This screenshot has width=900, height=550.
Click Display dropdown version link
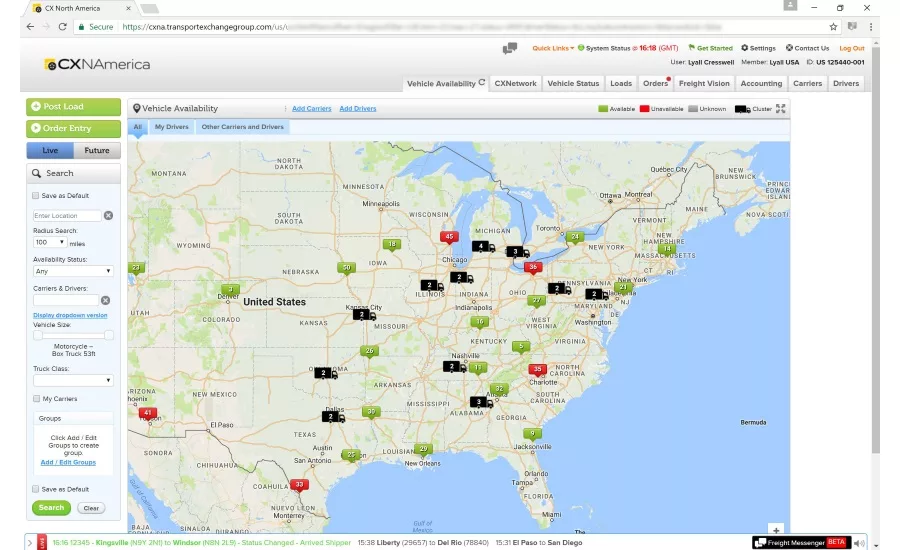(70, 315)
